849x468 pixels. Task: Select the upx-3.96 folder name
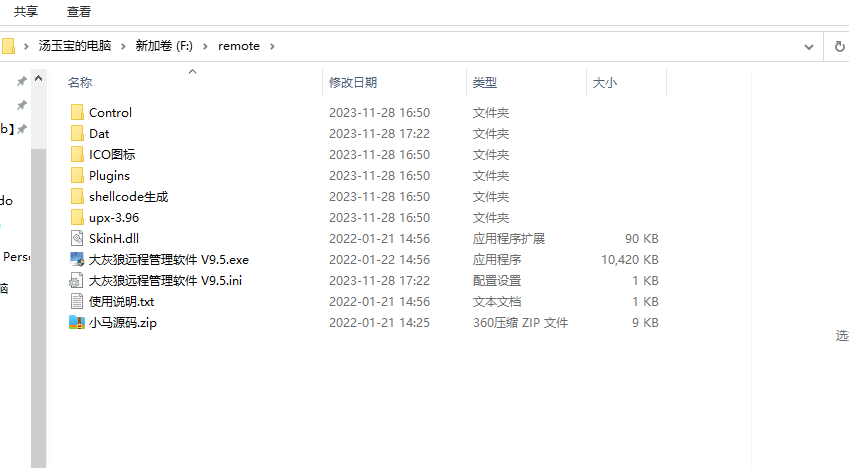(114, 218)
